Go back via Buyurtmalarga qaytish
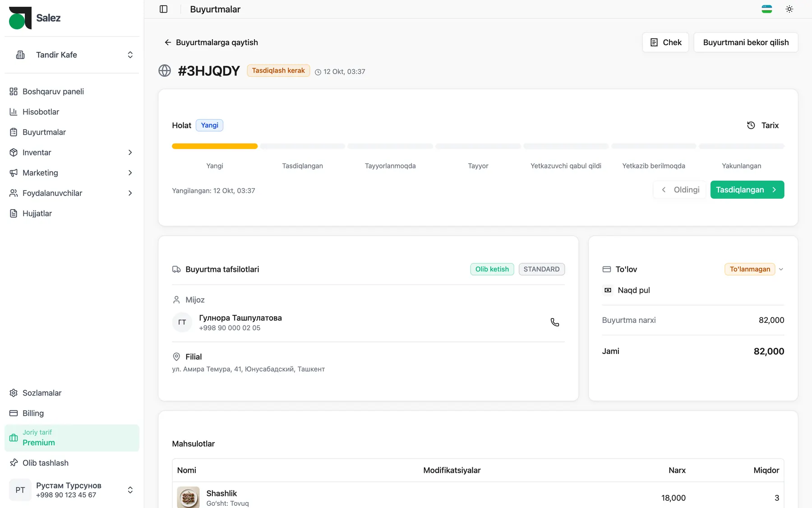This screenshot has height=508, width=812. click(211, 42)
